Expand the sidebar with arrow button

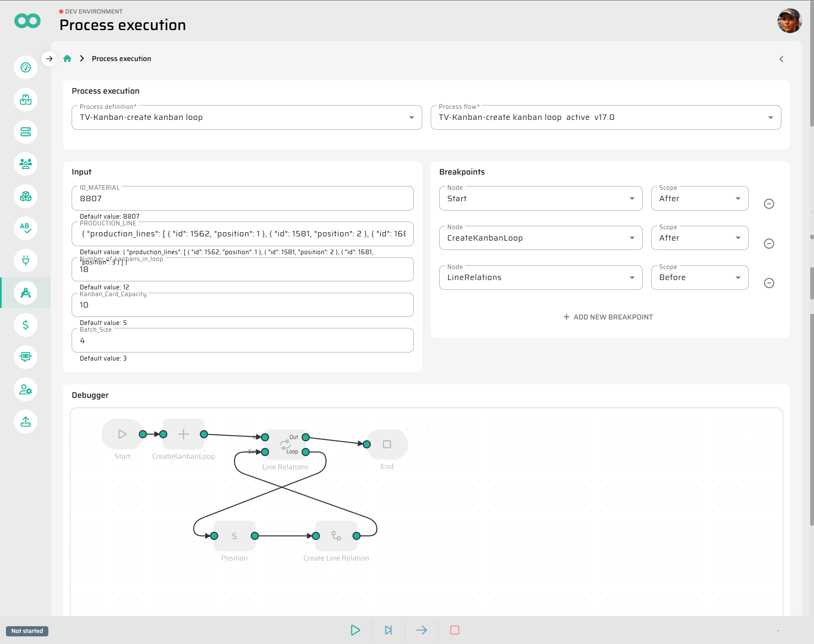50,58
